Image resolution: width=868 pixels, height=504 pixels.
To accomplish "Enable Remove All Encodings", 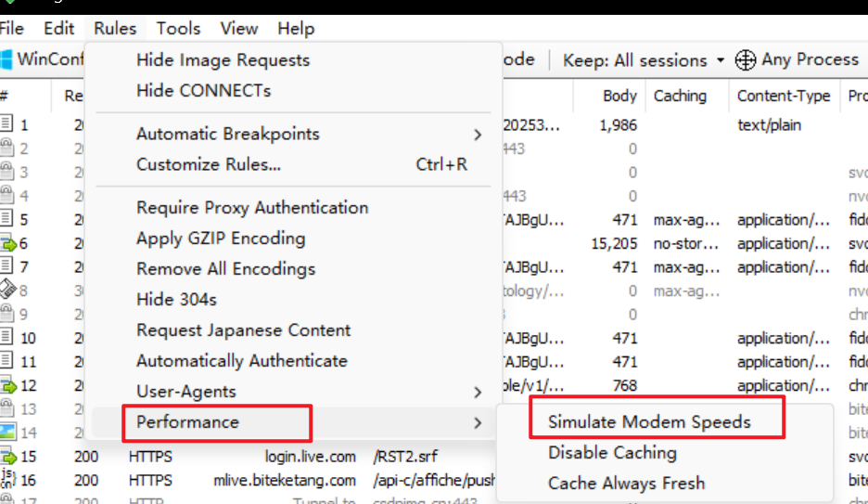I will click(293, 268).
